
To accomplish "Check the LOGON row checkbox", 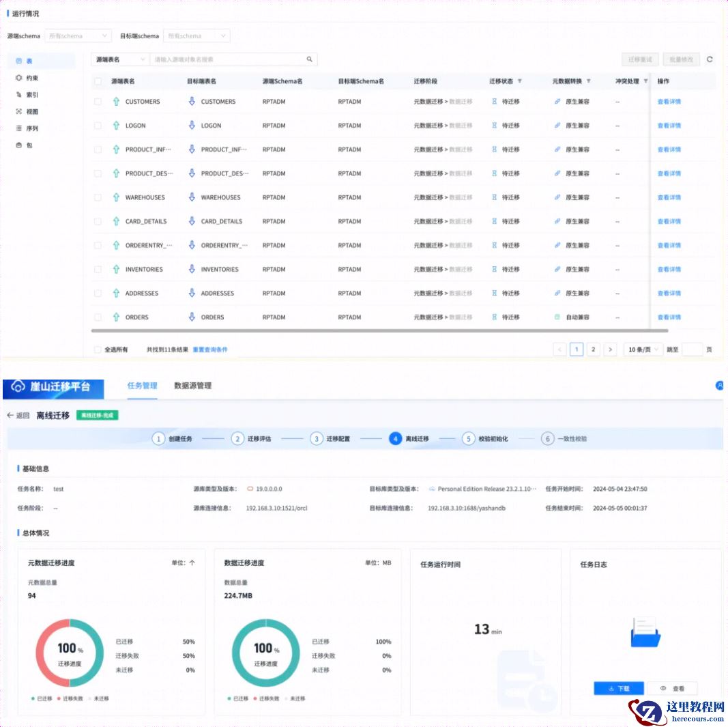I will click(x=98, y=126).
